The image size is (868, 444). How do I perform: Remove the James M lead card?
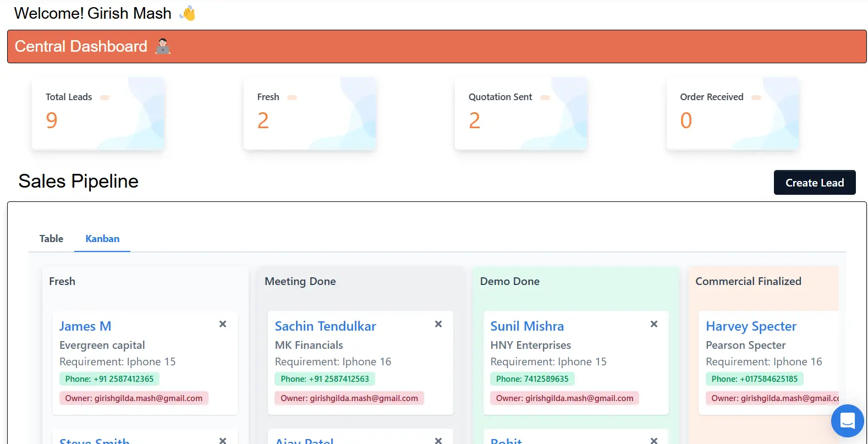[x=223, y=324]
